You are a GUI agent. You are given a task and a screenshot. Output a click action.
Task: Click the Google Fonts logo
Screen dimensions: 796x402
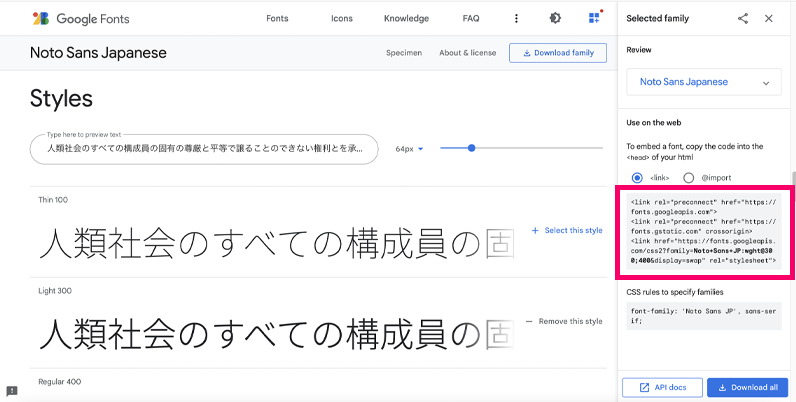point(80,18)
